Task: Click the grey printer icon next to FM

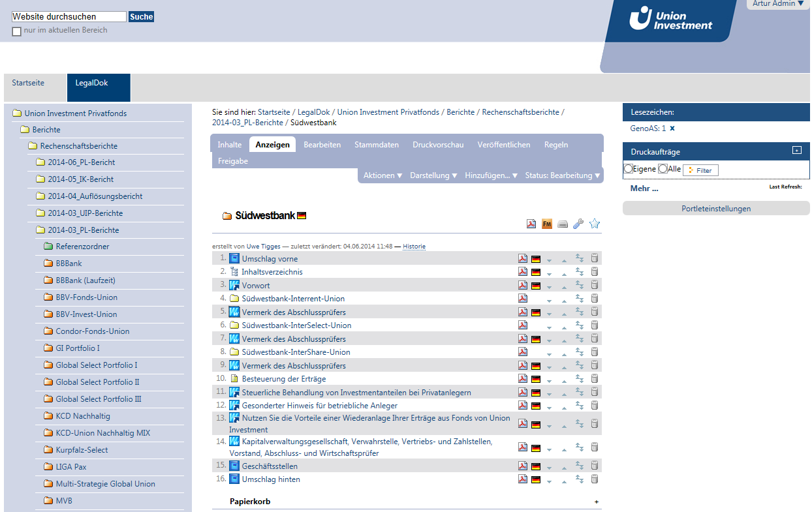Action: click(x=563, y=225)
